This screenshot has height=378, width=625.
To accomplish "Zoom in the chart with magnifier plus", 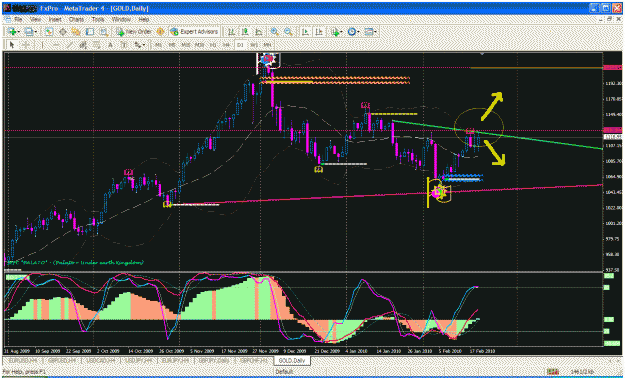I will (x=275, y=32).
